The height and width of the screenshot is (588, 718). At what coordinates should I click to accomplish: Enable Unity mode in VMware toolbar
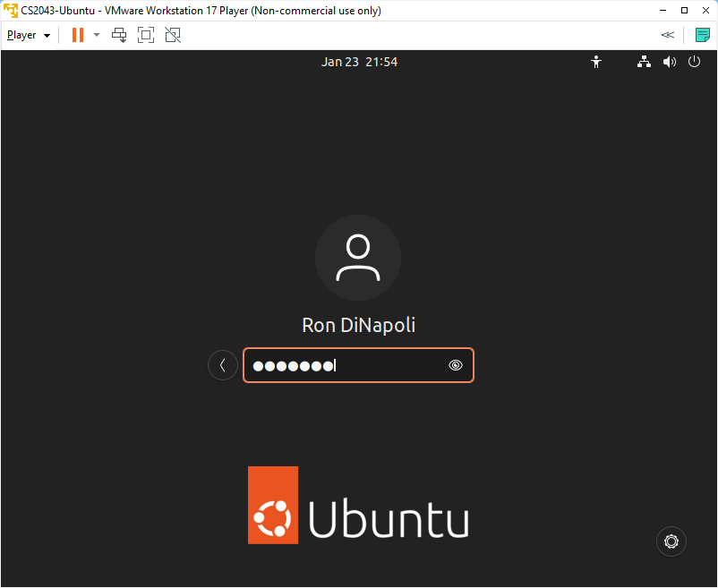173,35
